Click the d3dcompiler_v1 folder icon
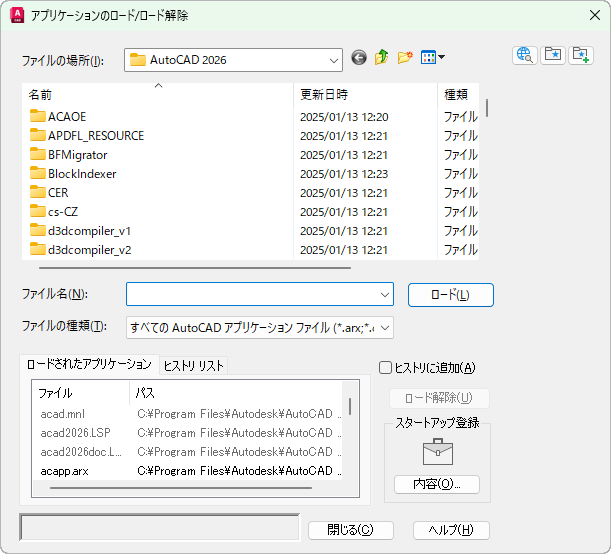The image size is (611, 554). coord(37,230)
